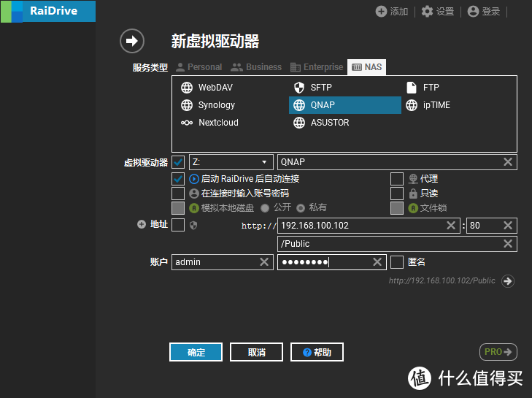Enable the read-only (只读) checkbox
This screenshot has width=532, height=398.
(397, 194)
